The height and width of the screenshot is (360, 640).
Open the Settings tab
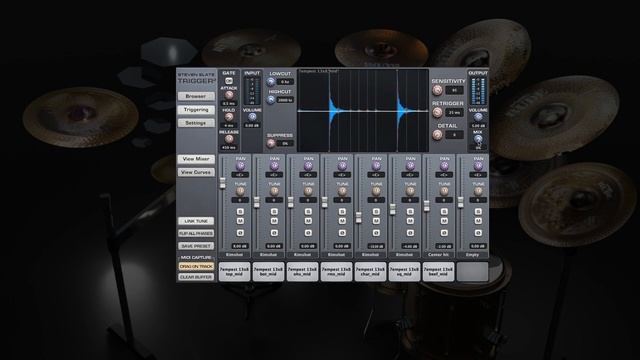pos(196,123)
